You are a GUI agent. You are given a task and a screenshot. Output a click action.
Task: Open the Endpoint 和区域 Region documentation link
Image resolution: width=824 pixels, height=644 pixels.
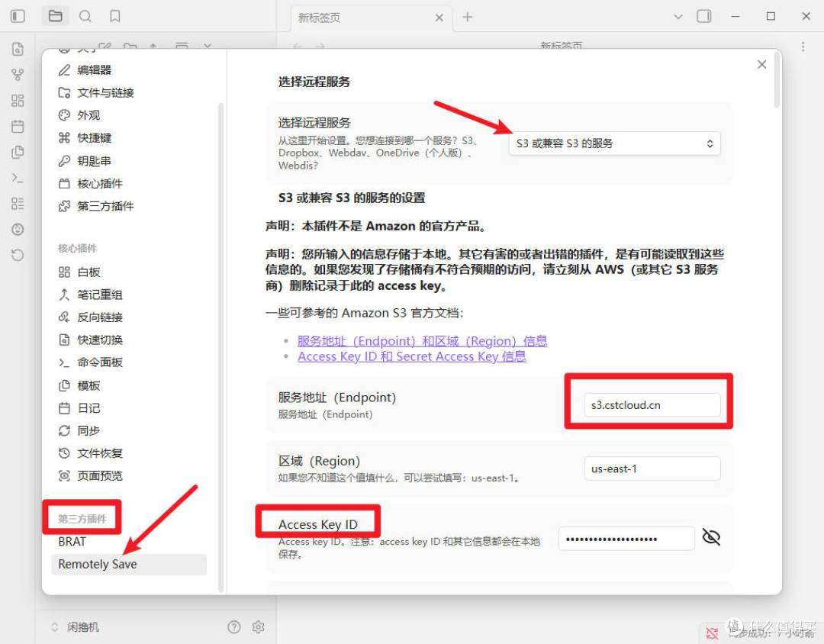tap(422, 340)
